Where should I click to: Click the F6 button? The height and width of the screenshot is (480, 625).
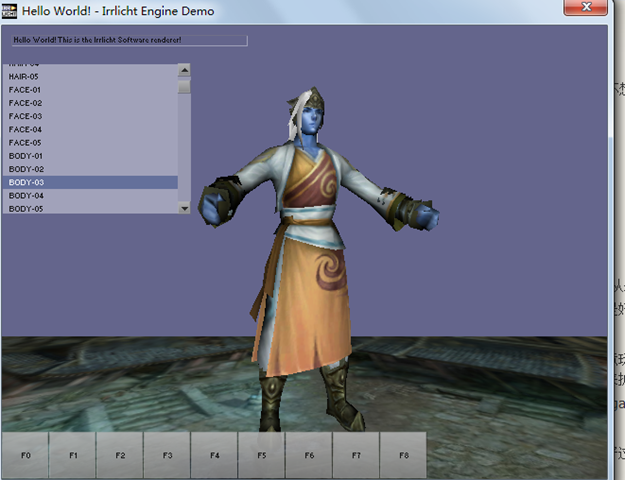click(x=309, y=455)
